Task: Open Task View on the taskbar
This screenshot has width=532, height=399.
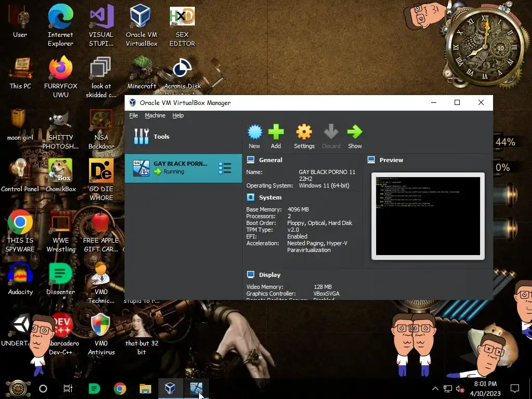Action: [68, 389]
